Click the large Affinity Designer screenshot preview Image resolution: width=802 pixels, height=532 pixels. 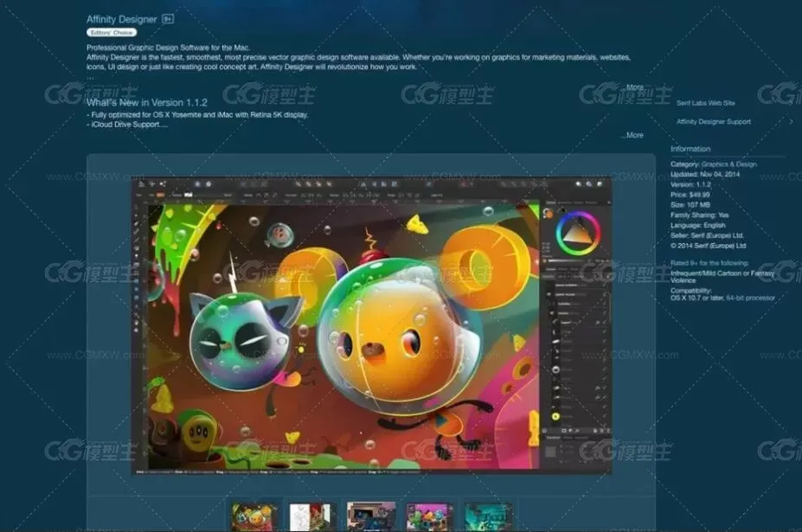[371, 325]
